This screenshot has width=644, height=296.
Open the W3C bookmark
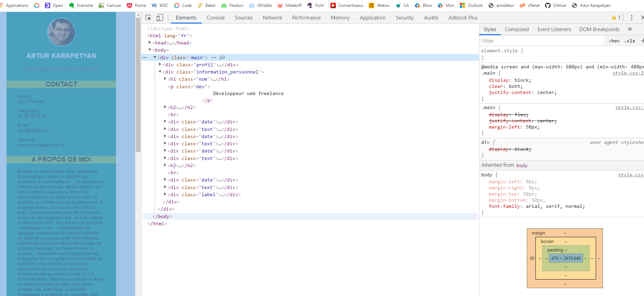pos(160,5)
